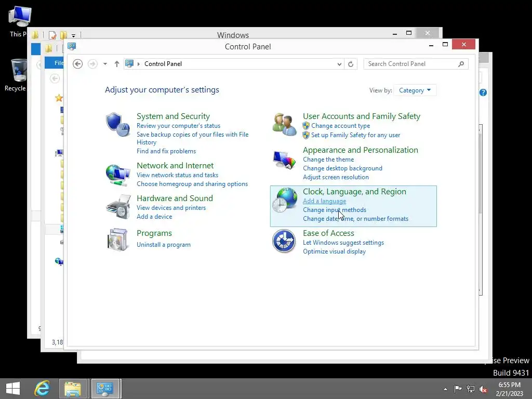This screenshot has width=532, height=399.
Task: Click the forward arrow in Control Panel
Action: 92,64
